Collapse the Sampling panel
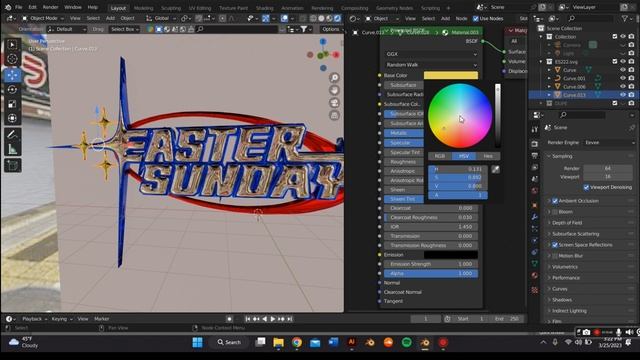Viewport: 640px width, 360px height. coord(562,156)
